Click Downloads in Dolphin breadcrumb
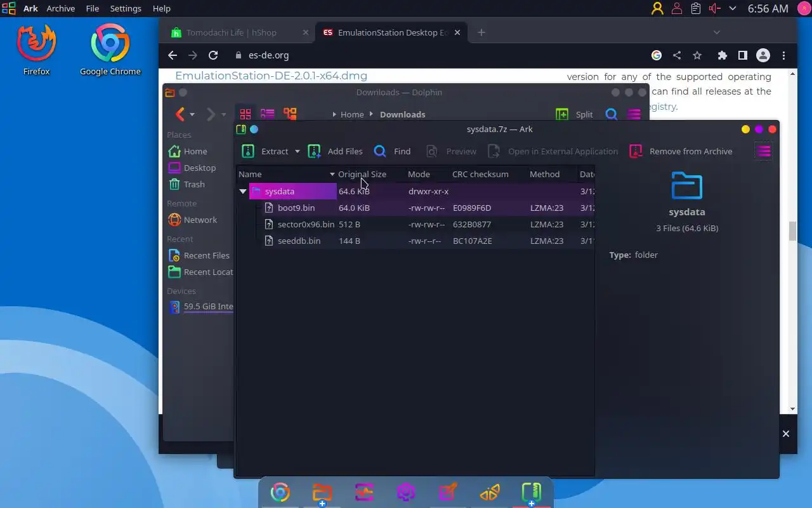The width and height of the screenshot is (812, 508). tap(402, 114)
